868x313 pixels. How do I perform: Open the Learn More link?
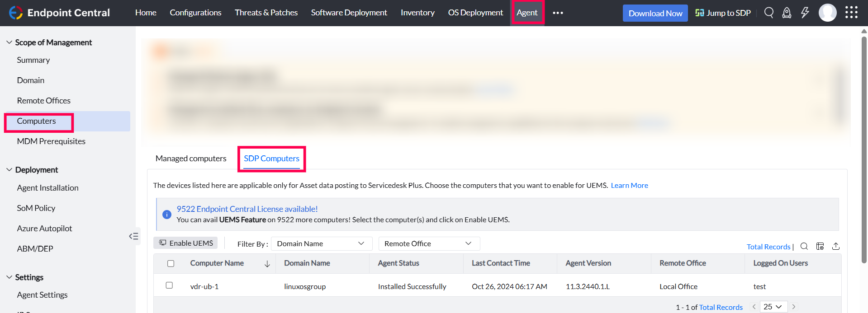click(629, 185)
